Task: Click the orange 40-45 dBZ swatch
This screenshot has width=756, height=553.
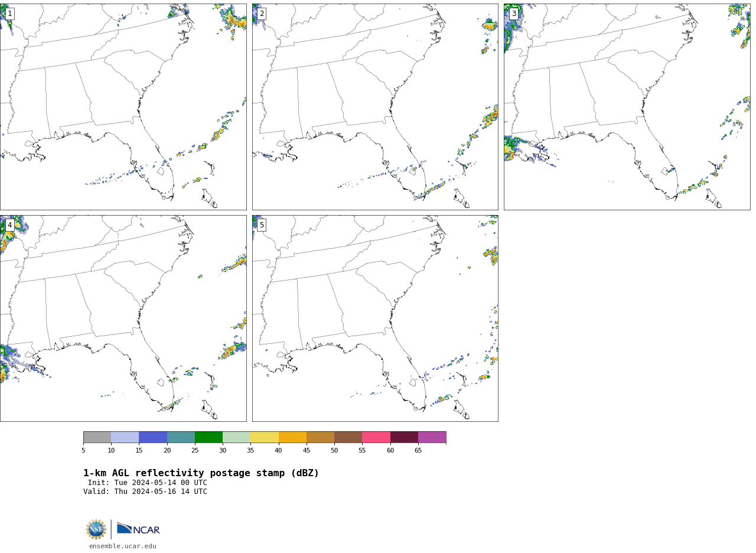Action: coord(292,437)
